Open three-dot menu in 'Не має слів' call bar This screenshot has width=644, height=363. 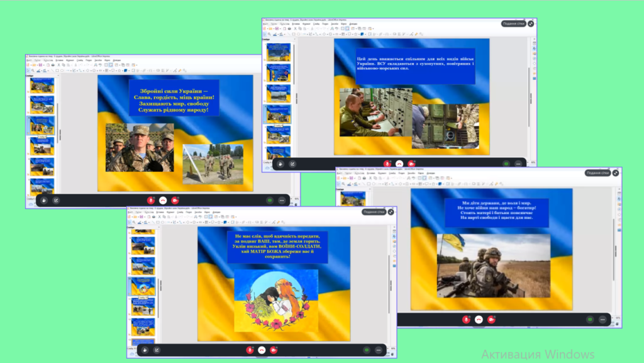(379, 350)
